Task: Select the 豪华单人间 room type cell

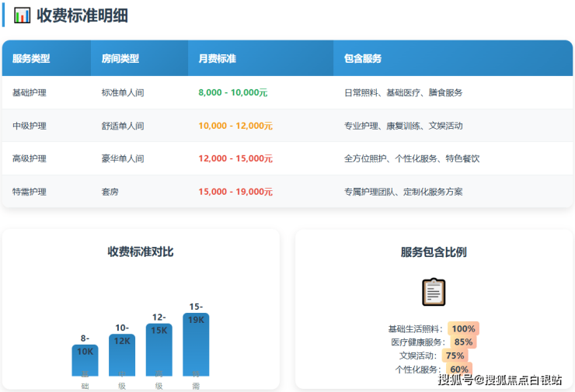Action: tap(123, 158)
